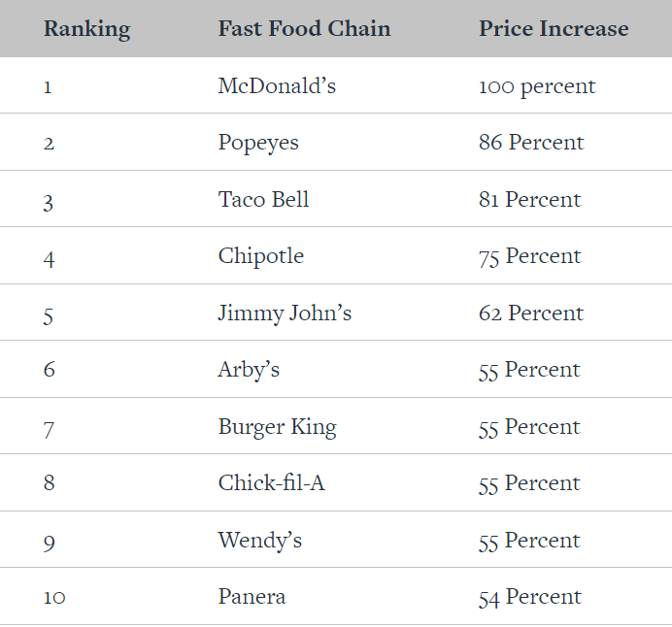Image resolution: width=672 pixels, height=627 pixels.
Task: Click the Price Increase column header
Action: tap(554, 28)
